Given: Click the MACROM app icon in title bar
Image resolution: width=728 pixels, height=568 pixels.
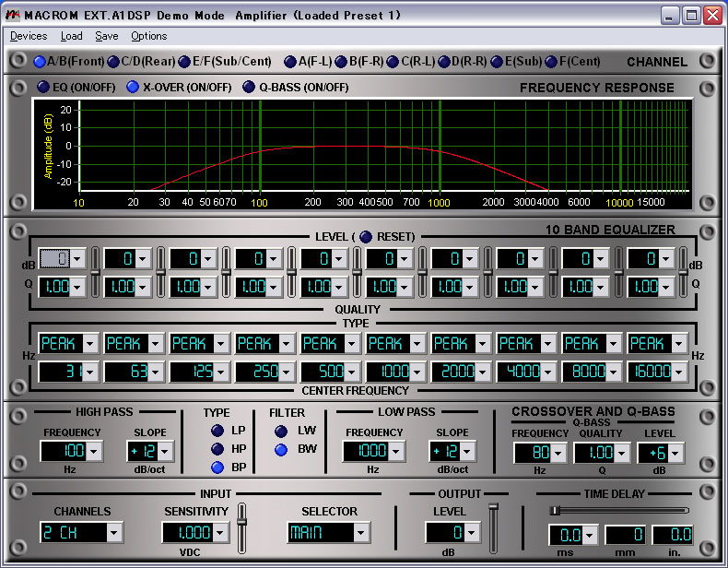Looking at the screenshot, I should click(13, 16).
